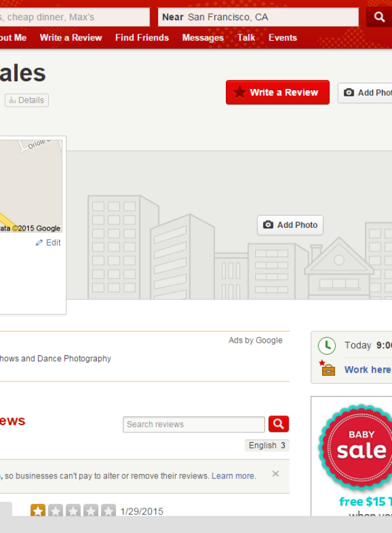Select the English 3 language filter

[267, 445]
